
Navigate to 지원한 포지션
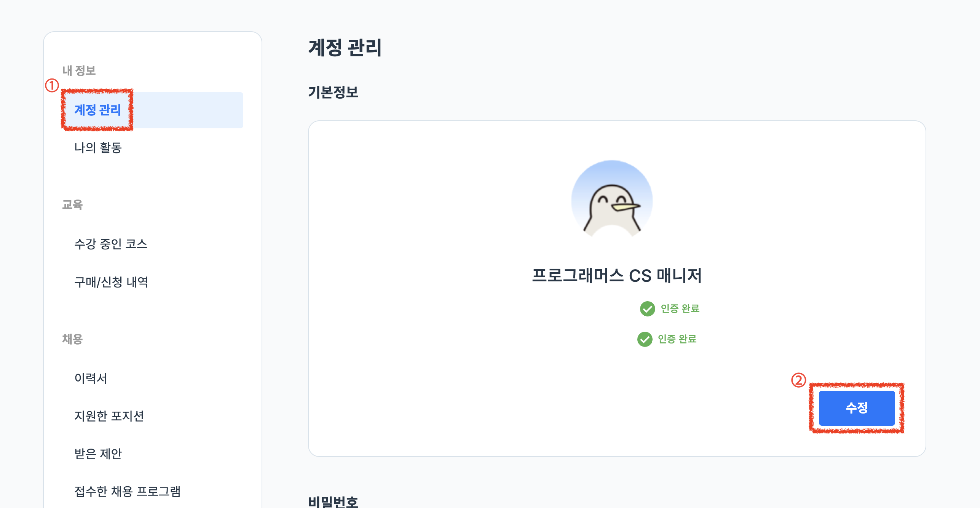[109, 416]
